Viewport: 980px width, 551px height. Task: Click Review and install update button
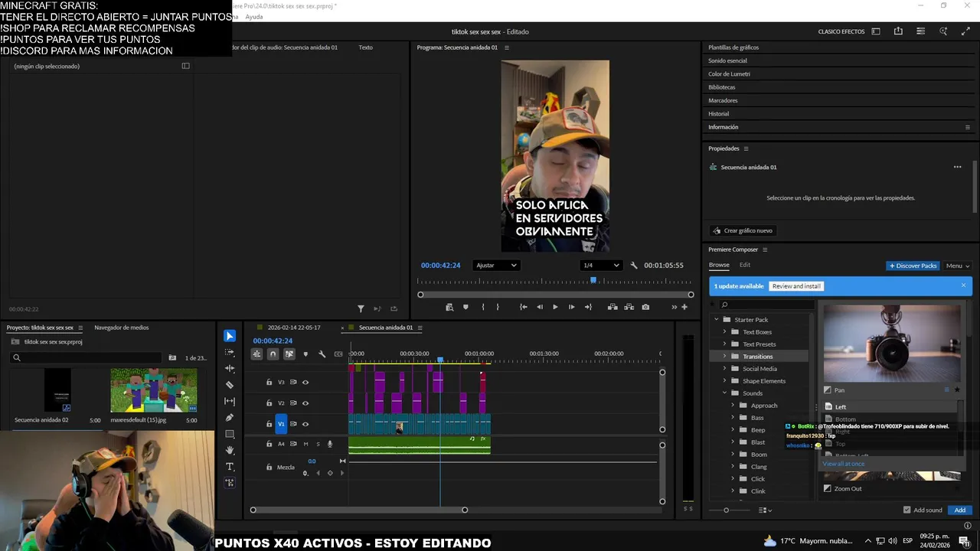coord(796,286)
